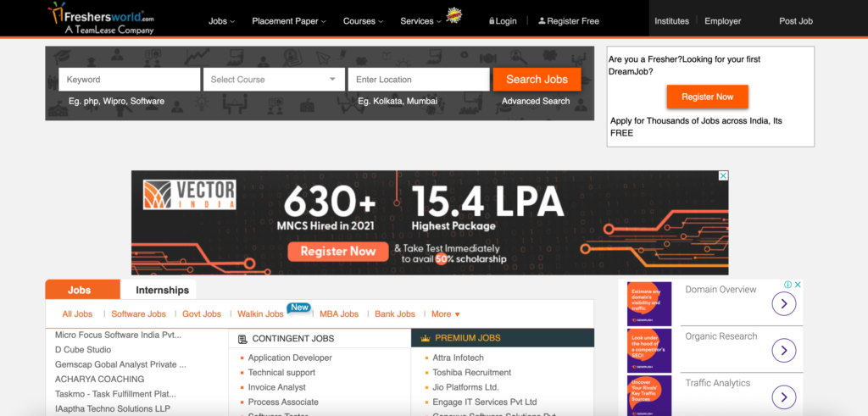The image size is (868, 416).
Task: Open the Technical support job
Action: click(x=281, y=372)
